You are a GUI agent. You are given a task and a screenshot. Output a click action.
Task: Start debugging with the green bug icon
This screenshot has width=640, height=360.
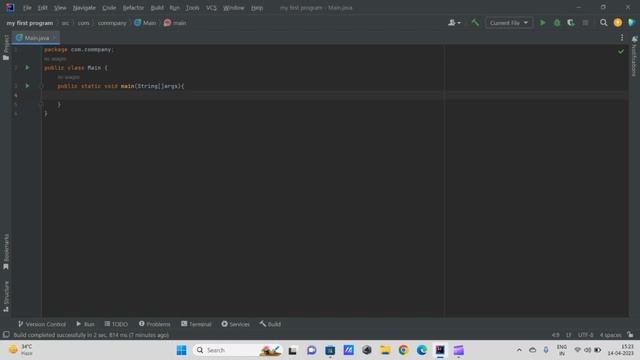click(557, 23)
